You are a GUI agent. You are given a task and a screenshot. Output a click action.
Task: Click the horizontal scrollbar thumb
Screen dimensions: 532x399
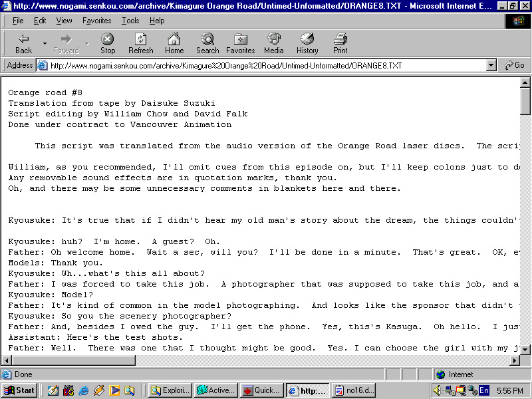click(74, 360)
